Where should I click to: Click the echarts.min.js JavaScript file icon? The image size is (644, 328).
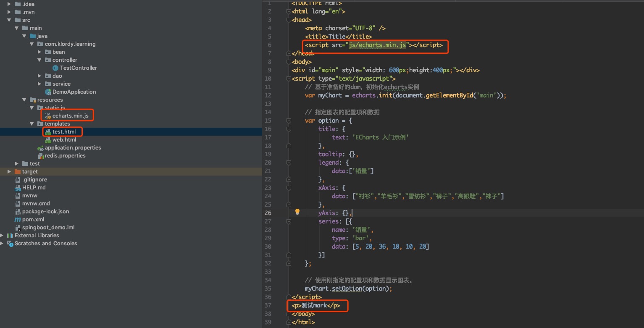pyautogui.click(x=48, y=116)
